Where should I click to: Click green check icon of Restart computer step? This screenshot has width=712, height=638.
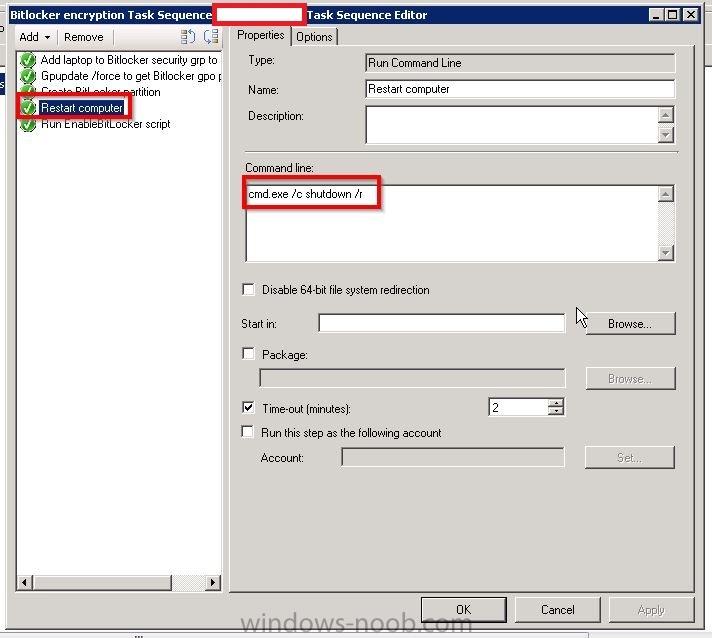[x=28, y=108]
